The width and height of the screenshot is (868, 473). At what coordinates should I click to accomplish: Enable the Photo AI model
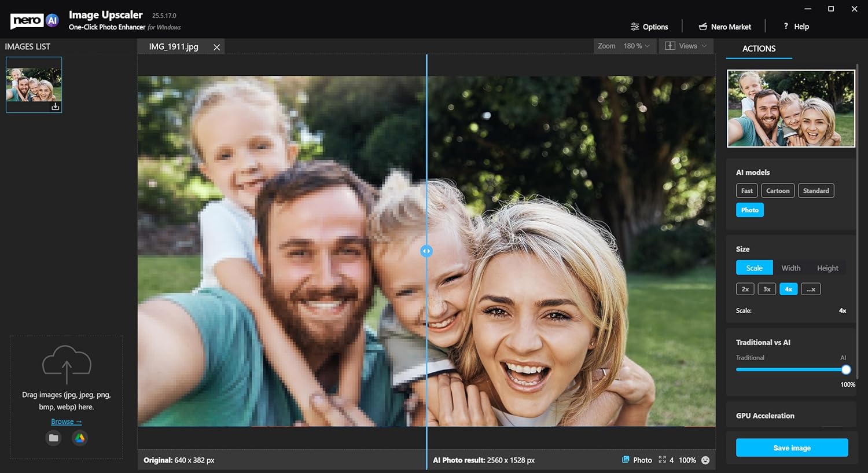(x=749, y=210)
